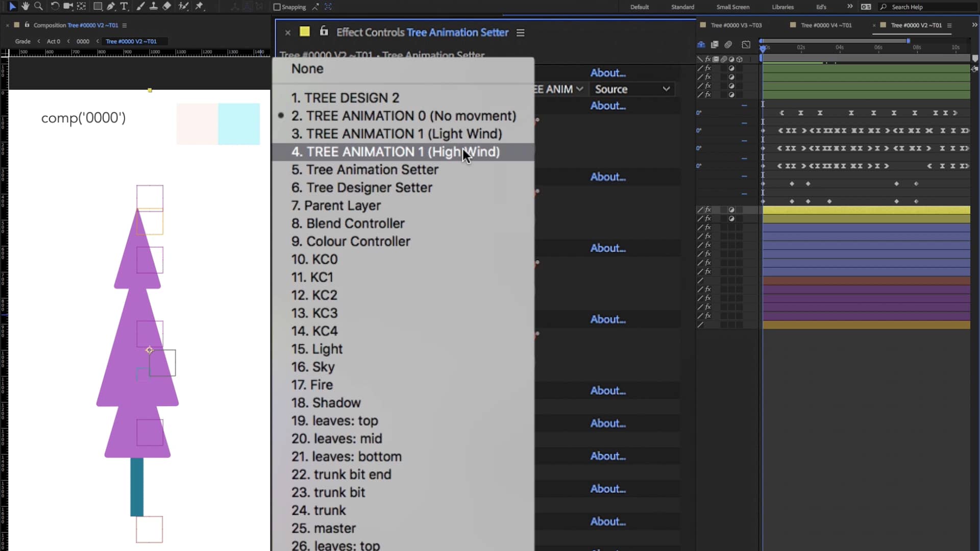980x551 pixels.
Task: Click the About link next to an effect
Action: [608, 72]
